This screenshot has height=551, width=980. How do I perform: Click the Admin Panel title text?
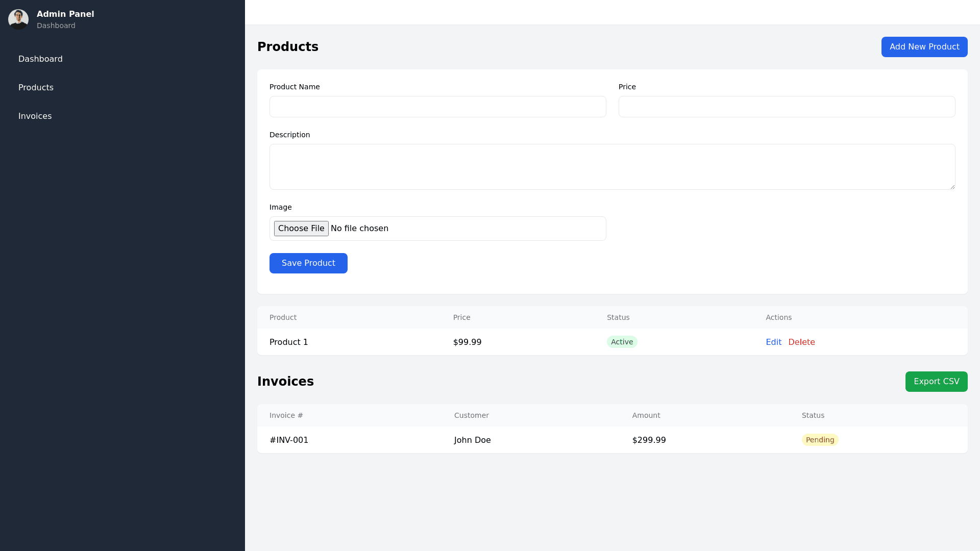65,14
